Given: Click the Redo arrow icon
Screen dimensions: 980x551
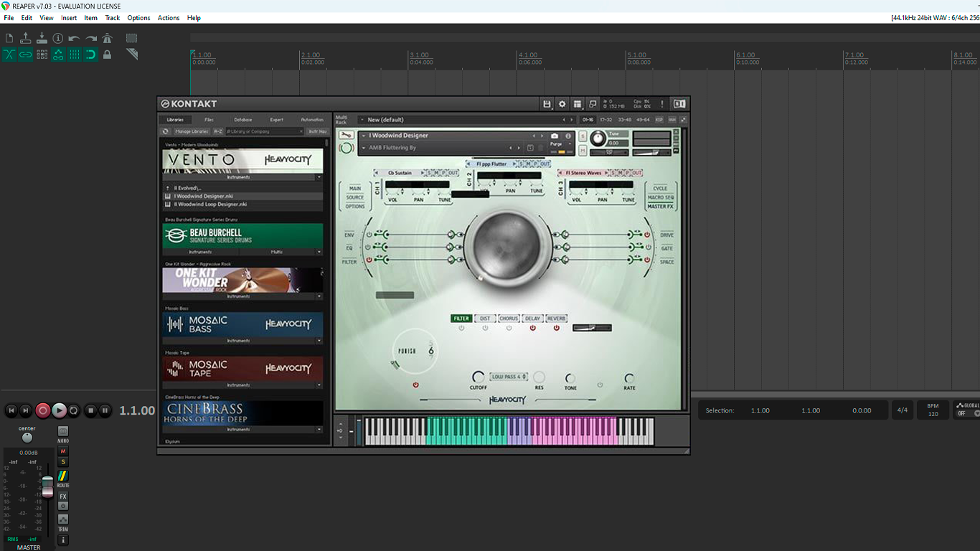Looking at the screenshot, I should [90, 38].
